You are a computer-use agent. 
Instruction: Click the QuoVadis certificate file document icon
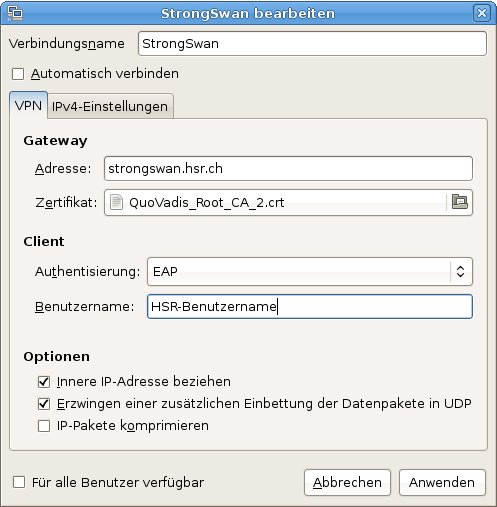tap(116, 202)
